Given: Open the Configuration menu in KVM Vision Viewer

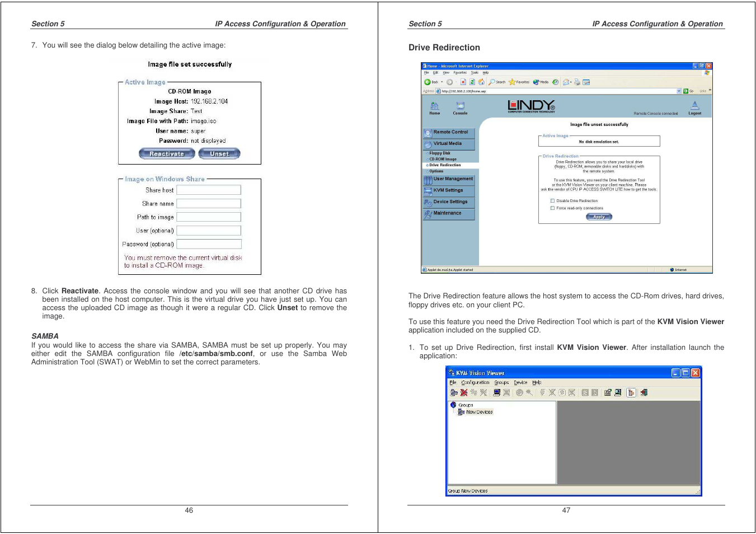Looking at the screenshot, I should 475,382.
